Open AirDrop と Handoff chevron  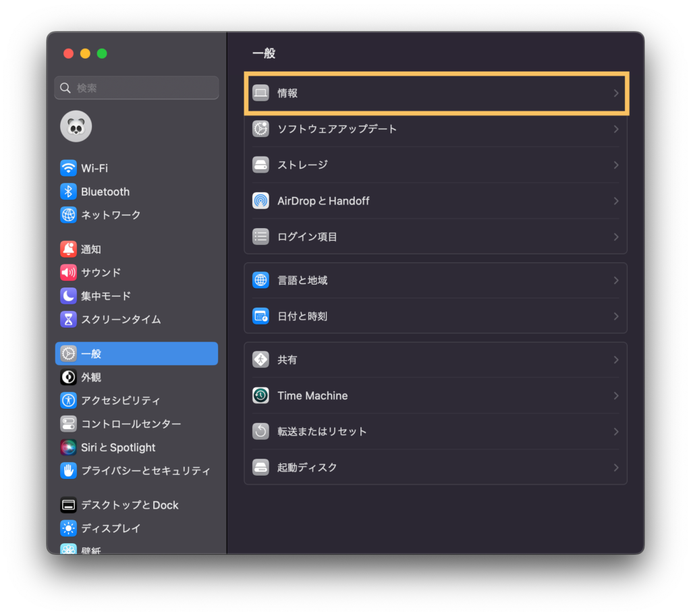tap(616, 201)
